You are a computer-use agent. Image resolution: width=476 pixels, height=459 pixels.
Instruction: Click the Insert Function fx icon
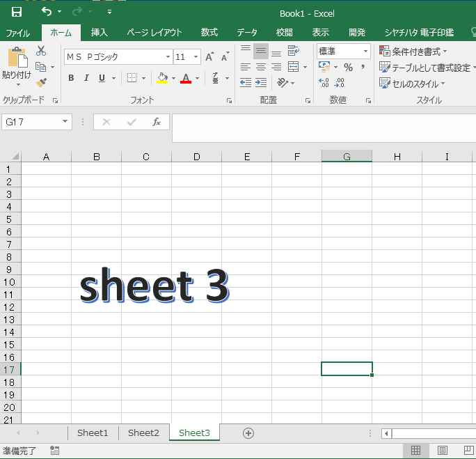157,122
